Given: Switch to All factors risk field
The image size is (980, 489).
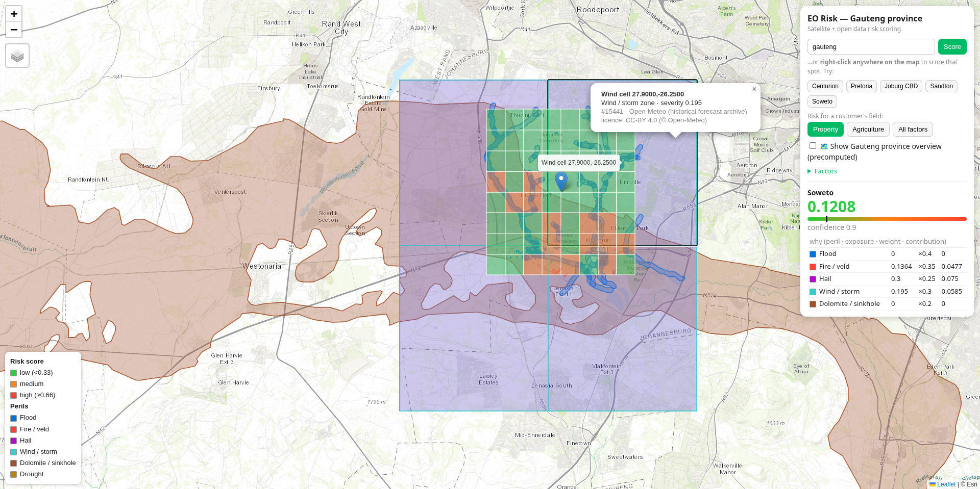Looking at the screenshot, I should 913,130.
